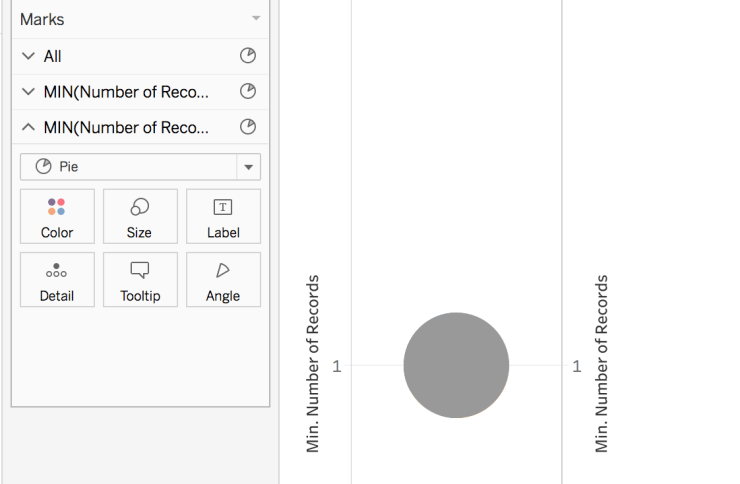Image resolution: width=740 pixels, height=484 pixels.
Task: Open the Marks card menu arrow
Action: tap(256, 19)
